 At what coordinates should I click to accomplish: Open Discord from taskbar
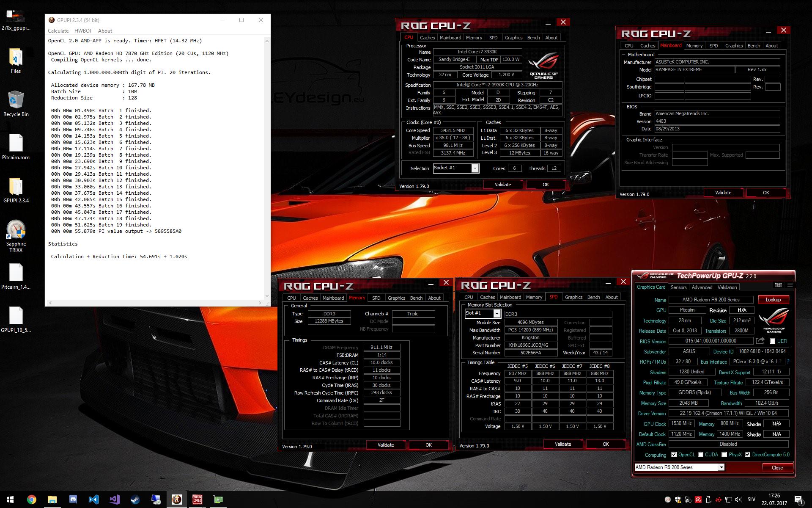click(73, 500)
